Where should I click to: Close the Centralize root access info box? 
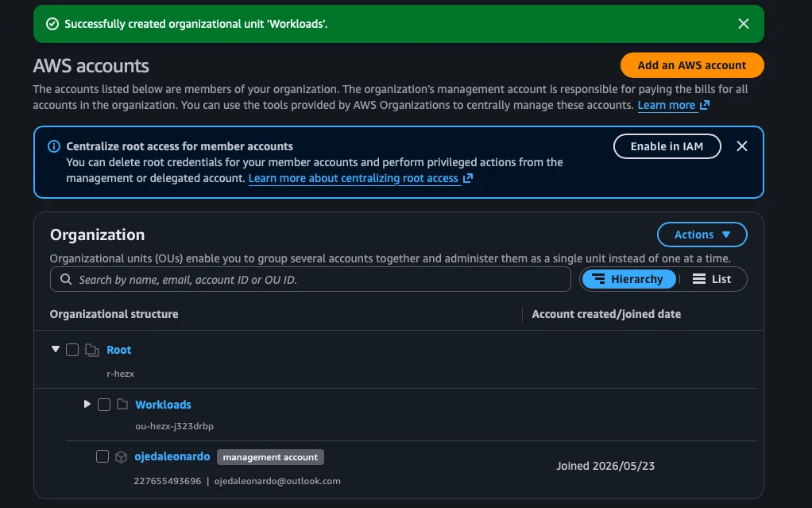[x=741, y=146]
